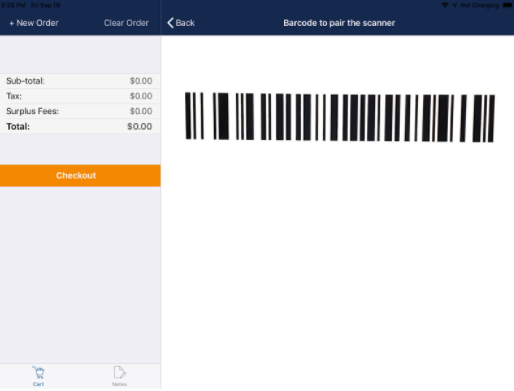Tap the Barcode to pair the scanner title
This screenshot has height=391, width=514.
click(339, 23)
